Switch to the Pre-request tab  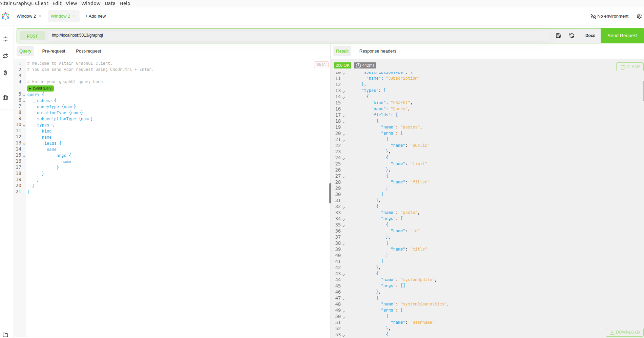pyautogui.click(x=54, y=51)
